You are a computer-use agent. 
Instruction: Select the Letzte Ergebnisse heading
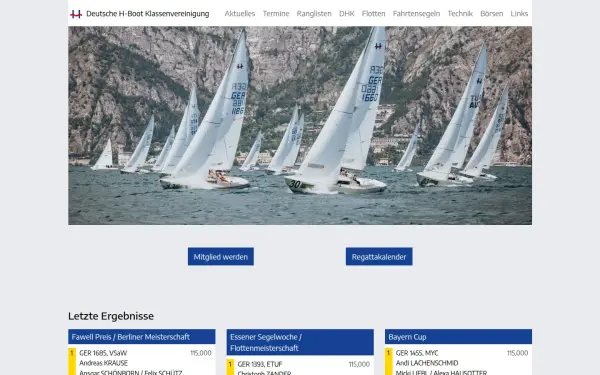111,316
